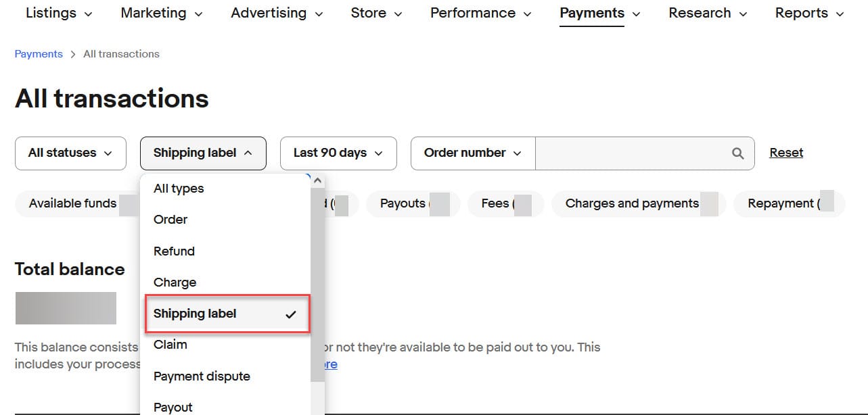Expand the Advertising menu
This screenshot has width=868, height=415.
click(x=276, y=13)
